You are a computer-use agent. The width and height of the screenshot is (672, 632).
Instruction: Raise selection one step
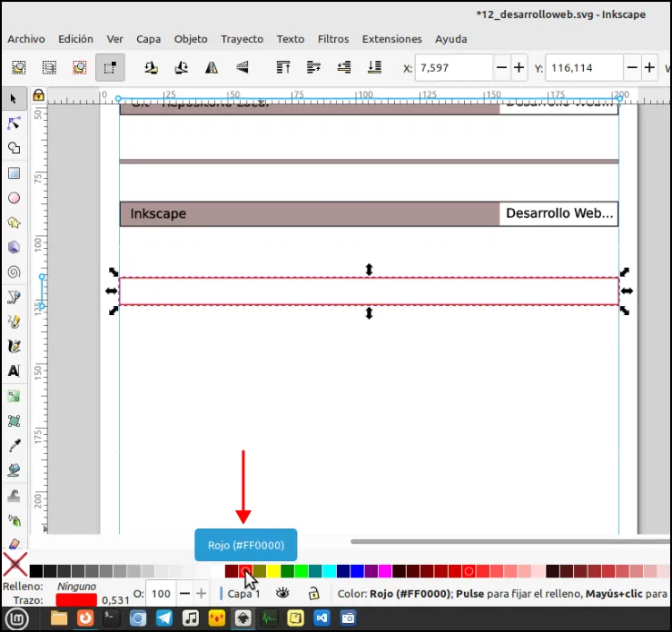tap(313, 68)
